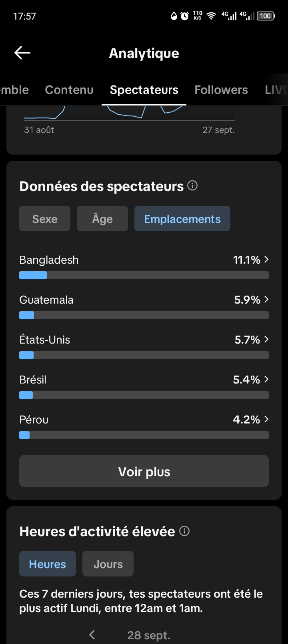Tap the Wi-Fi status icon
The height and width of the screenshot is (644, 288).
[211, 16]
